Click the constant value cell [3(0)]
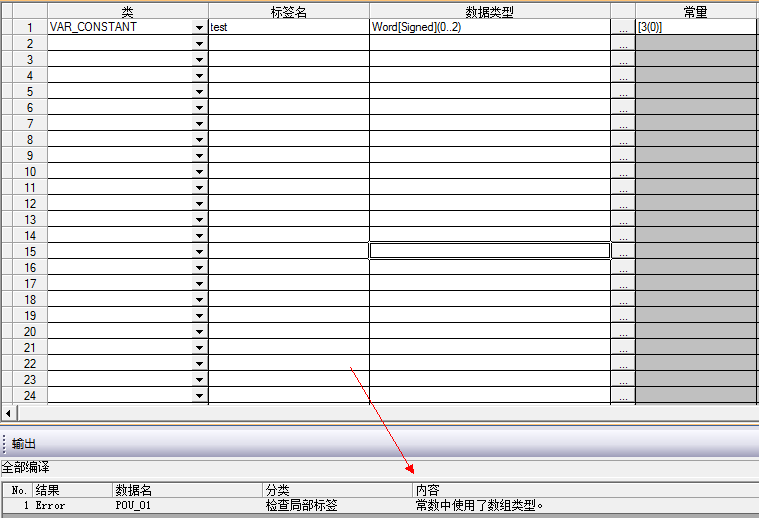 coord(696,28)
